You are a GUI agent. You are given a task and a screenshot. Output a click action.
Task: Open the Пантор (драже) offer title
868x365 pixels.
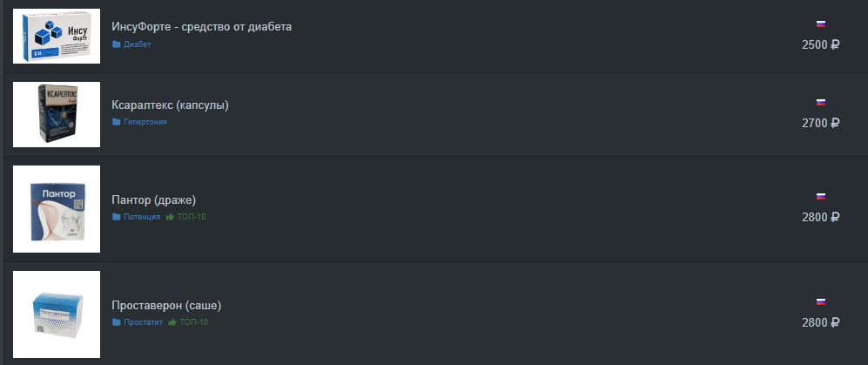[x=154, y=200]
